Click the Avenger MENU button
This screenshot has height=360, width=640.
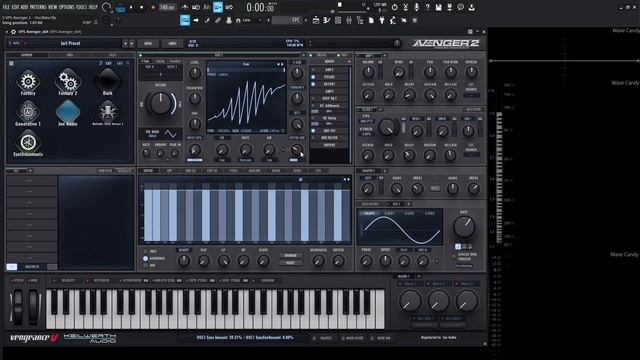tap(148, 43)
